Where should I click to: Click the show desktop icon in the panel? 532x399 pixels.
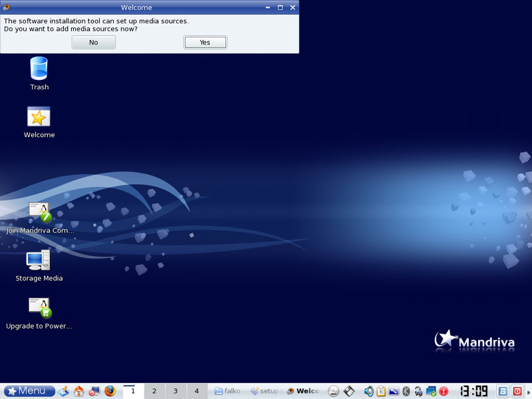click(63, 391)
